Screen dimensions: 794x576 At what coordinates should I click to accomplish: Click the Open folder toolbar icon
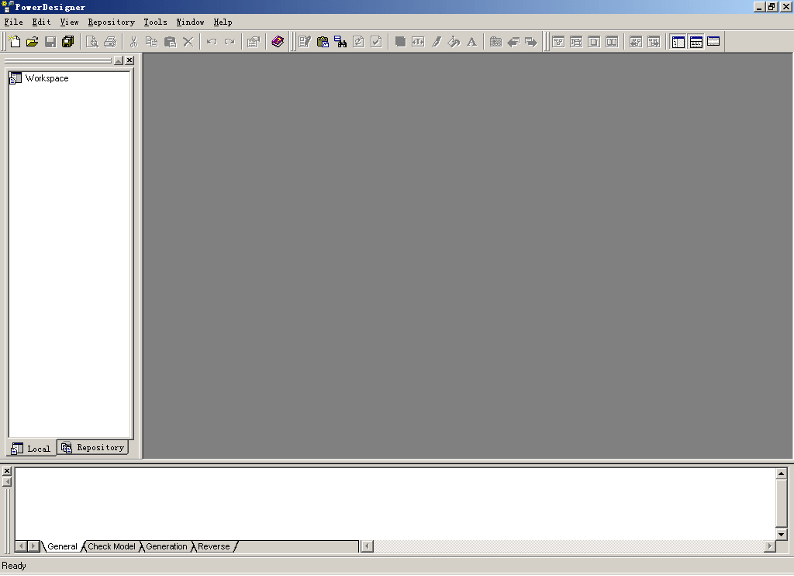(x=32, y=42)
